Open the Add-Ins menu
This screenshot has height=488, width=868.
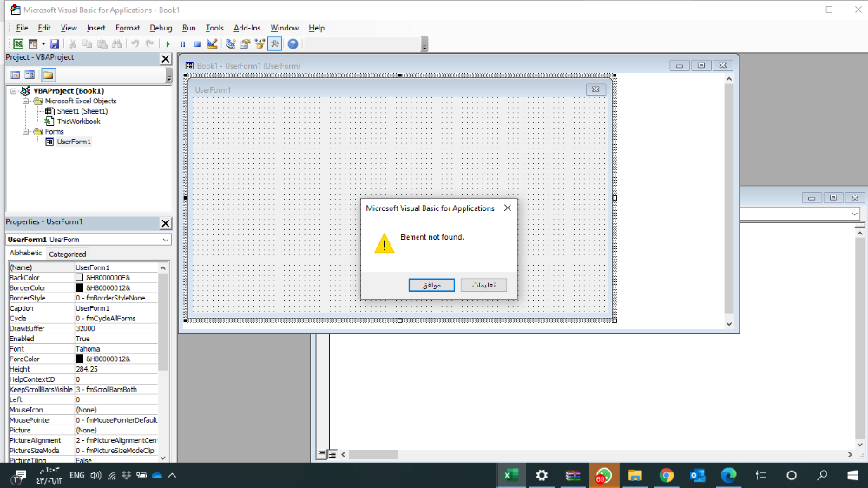247,28
